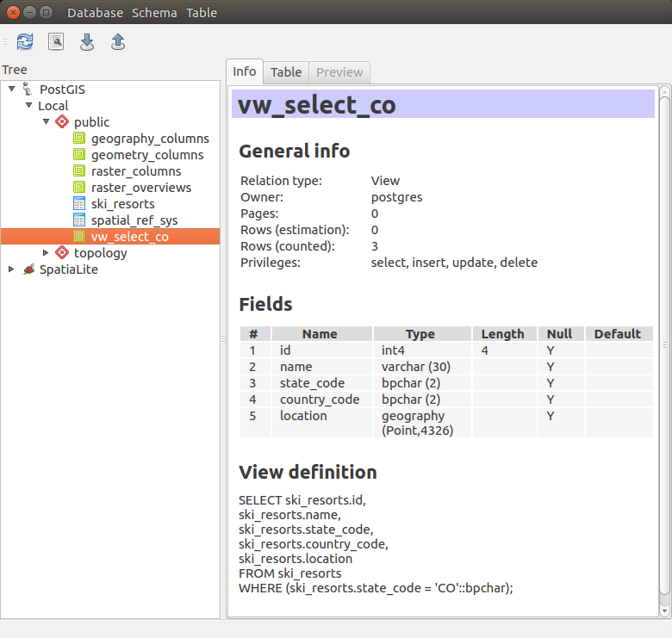This screenshot has width=672, height=638.
Task: Click the ski_resorts table icon
Action: coord(79,204)
